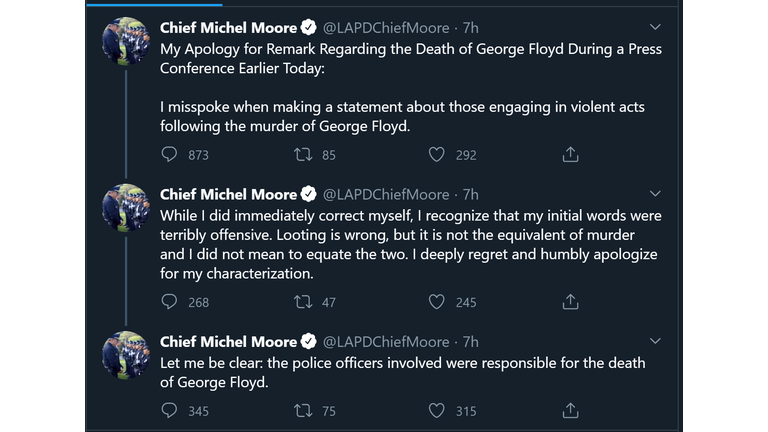The width and height of the screenshot is (768, 432).
Task: Like the tweet with 292 likes
Action: (437, 155)
